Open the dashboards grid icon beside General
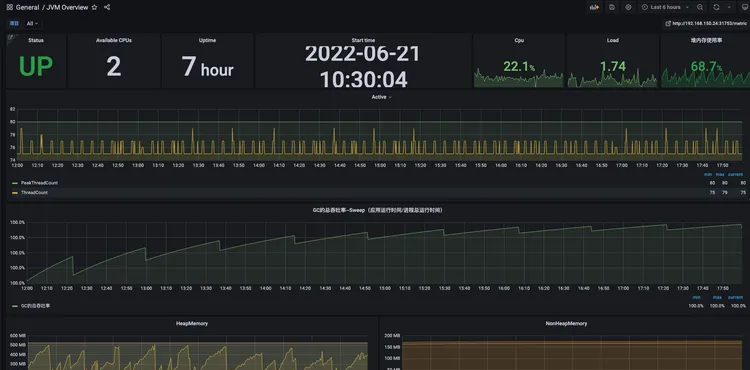The width and height of the screenshot is (750, 370). click(10, 7)
